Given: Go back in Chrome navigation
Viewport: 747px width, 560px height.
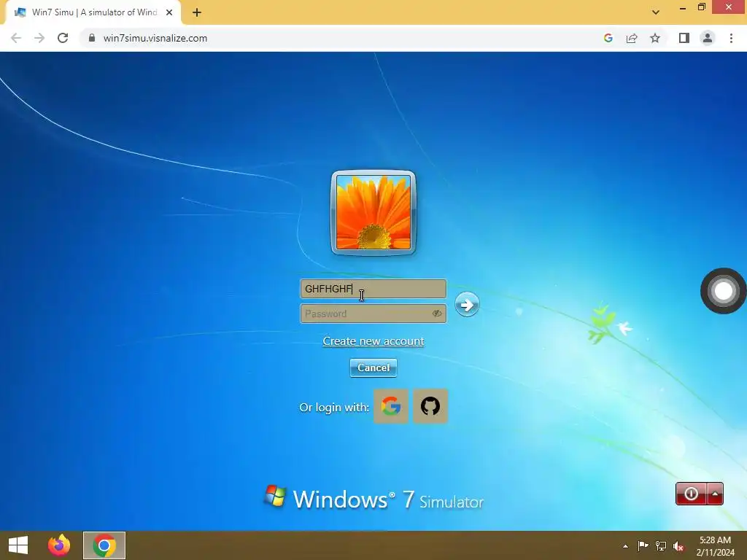Looking at the screenshot, I should click(x=16, y=38).
